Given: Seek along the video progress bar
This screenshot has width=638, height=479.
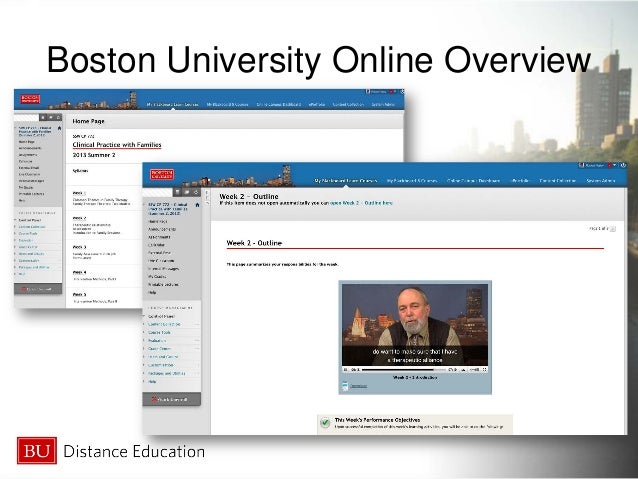Looking at the screenshot, I should [x=404, y=370].
